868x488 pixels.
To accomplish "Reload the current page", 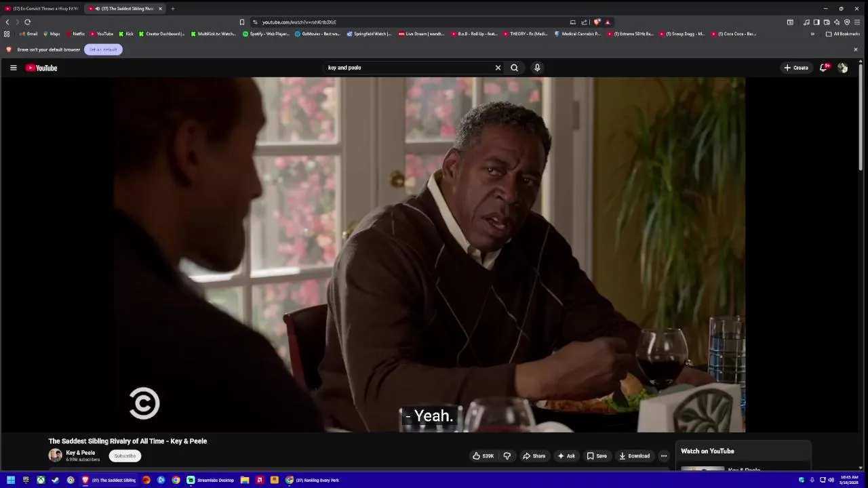I will click(x=28, y=22).
